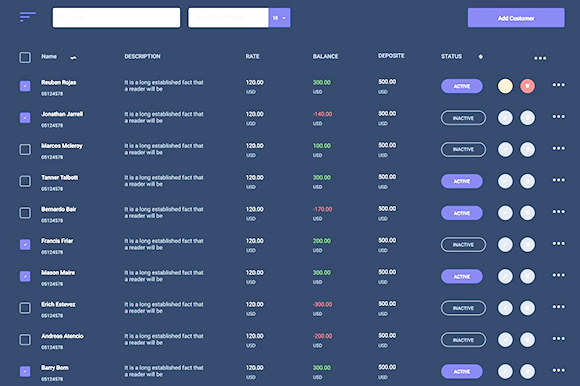Click the Add Customer button

(516, 18)
